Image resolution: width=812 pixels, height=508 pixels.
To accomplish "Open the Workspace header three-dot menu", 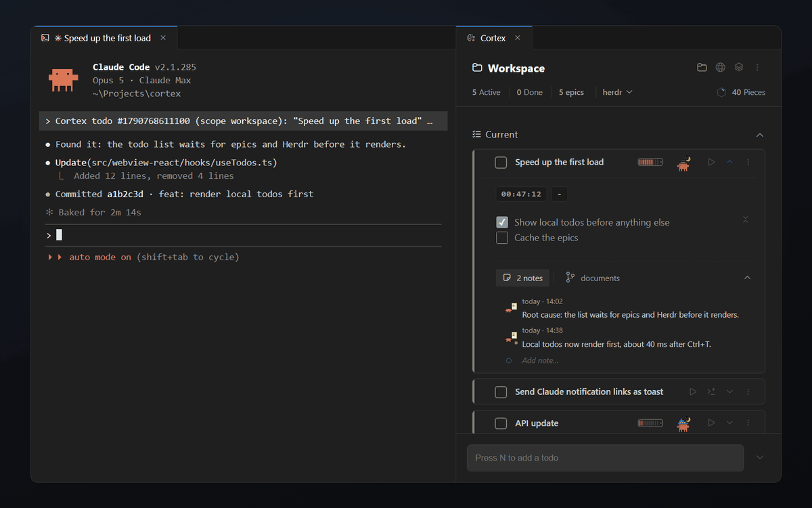I will tap(757, 68).
